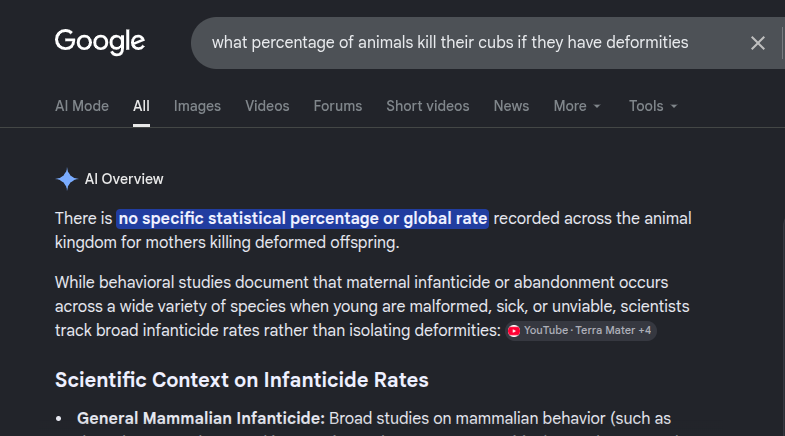Switch to Short videos tab

click(x=428, y=106)
